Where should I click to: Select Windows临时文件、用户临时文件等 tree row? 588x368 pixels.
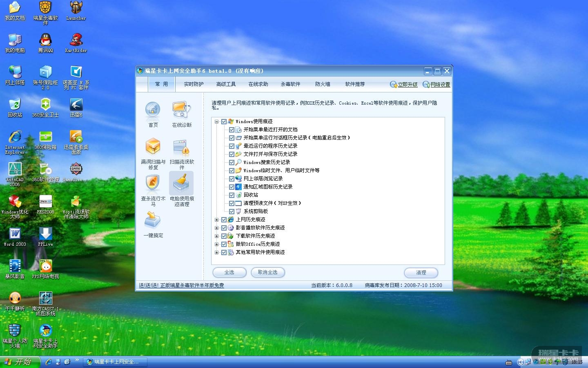tap(281, 171)
